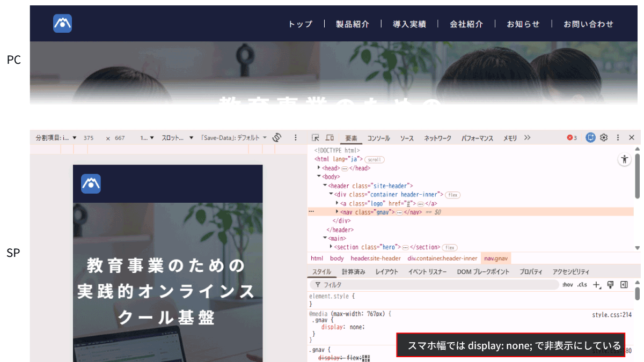This screenshot has height=362, width=644.
Task: Open the rendering emulation paintbrush icon
Action: click(610, 285)
